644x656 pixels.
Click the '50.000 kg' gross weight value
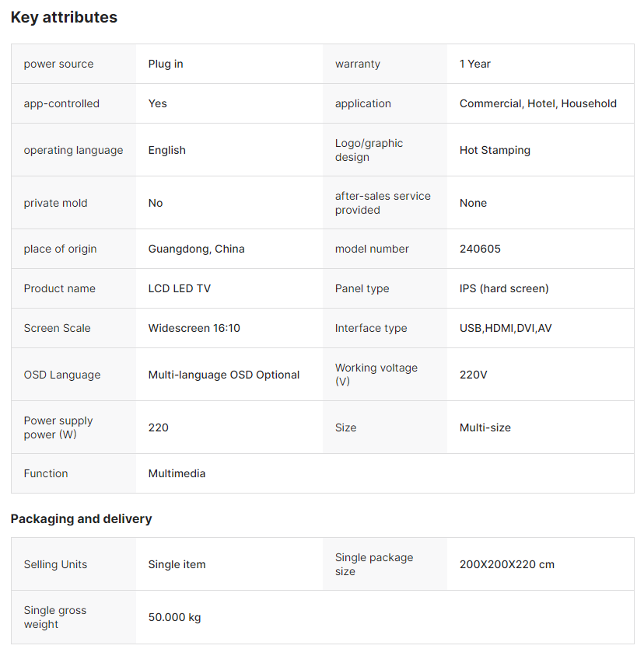174,617
